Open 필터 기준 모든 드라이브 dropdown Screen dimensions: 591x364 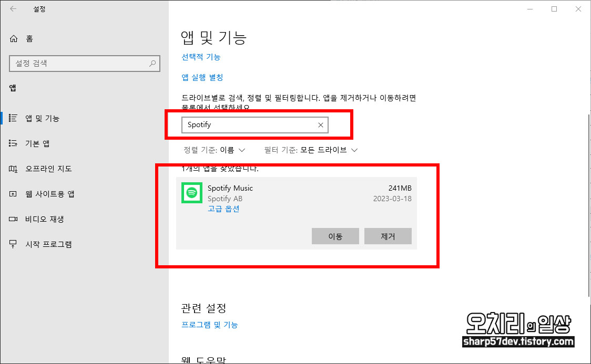(311, 150)
